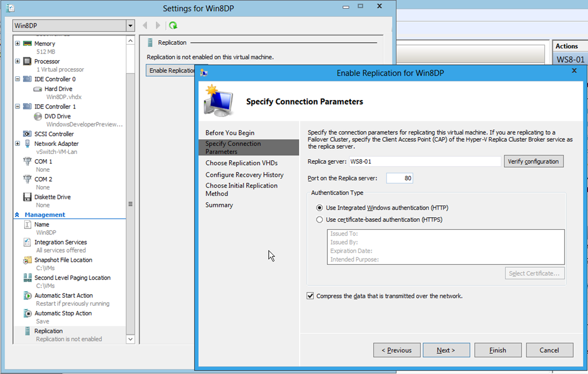Screen dimensions: 588x374
Task: Click the back arrow in Settings toolbar
Action: click(145, 25)
